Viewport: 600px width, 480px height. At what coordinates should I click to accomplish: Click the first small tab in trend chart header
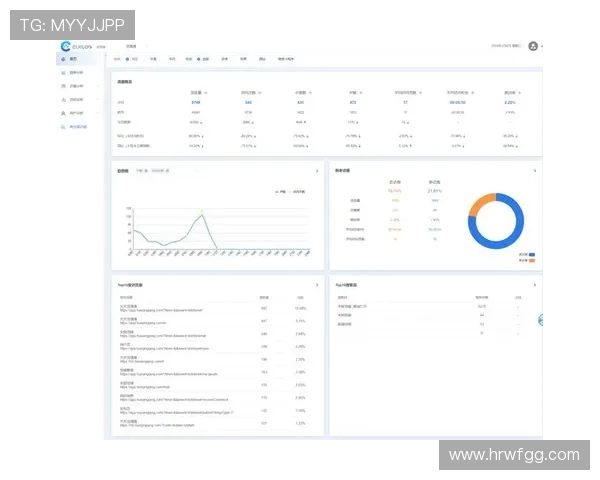click(141, 171)
